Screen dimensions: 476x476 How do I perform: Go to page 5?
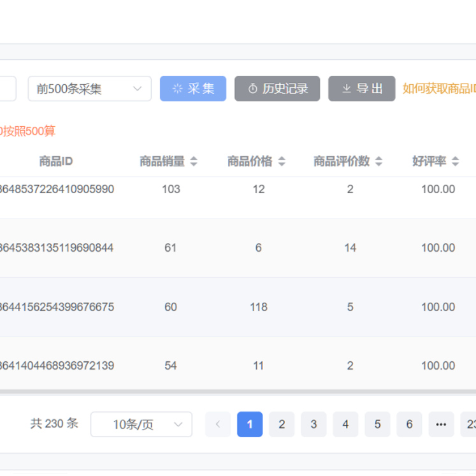pyautogui.click(x=377, y=424)
